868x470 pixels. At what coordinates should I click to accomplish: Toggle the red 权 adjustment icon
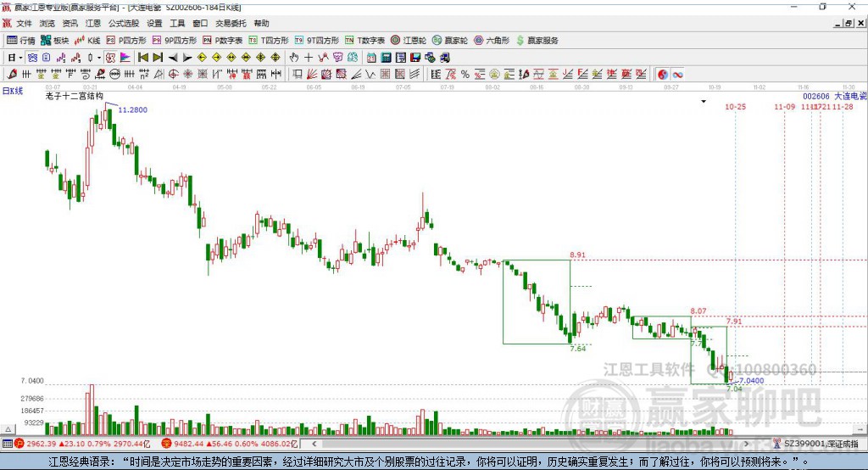(111, 58)
